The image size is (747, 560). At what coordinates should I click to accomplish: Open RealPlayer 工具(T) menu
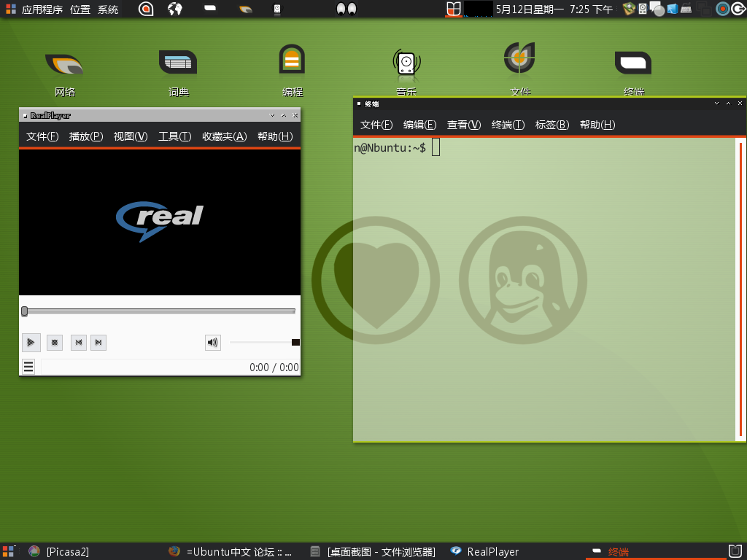(175, 136)
